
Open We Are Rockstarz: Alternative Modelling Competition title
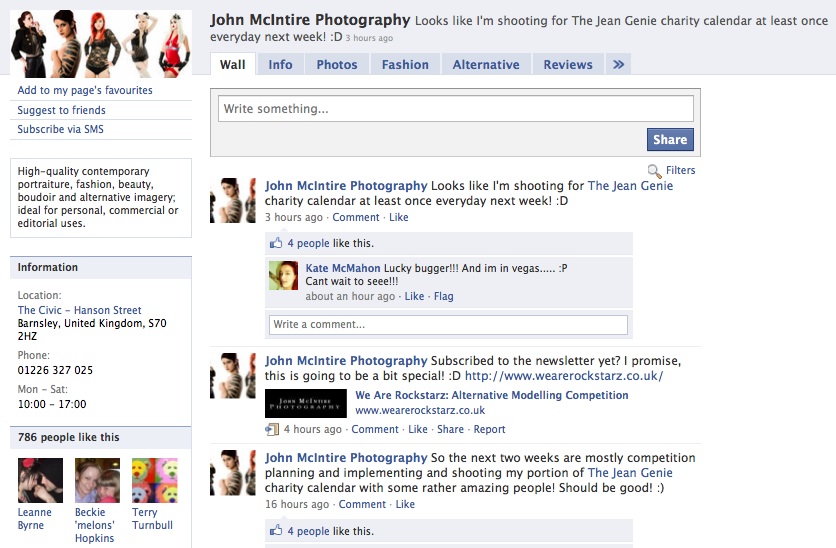(x=492, y=395)
